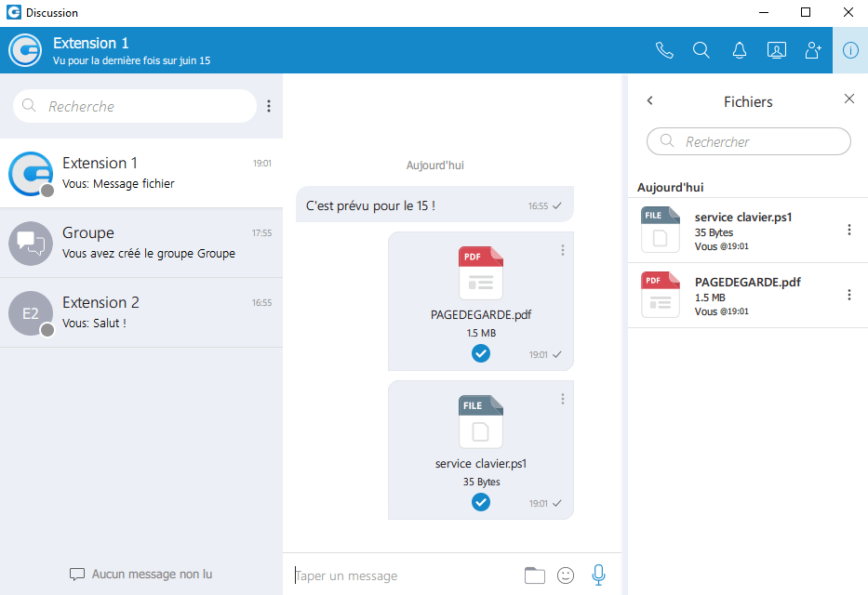Click the FILE icon in Fichiers list
868x595 pixels.
(661, 230)
